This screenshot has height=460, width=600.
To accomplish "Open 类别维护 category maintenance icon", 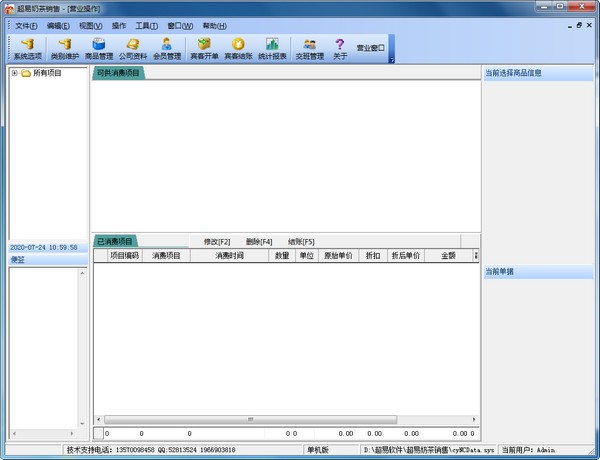I will (x=65, y=49).
